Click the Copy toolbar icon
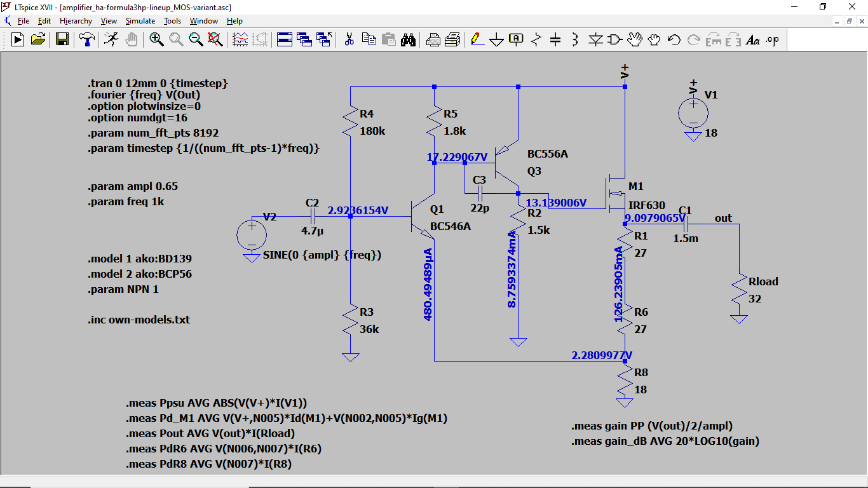868x488 pixels. 369,39
